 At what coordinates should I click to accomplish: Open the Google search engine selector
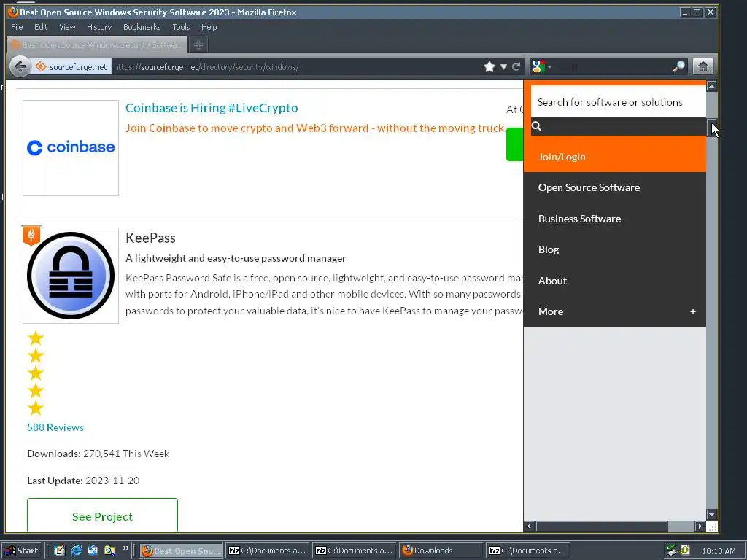click(541, 66)
